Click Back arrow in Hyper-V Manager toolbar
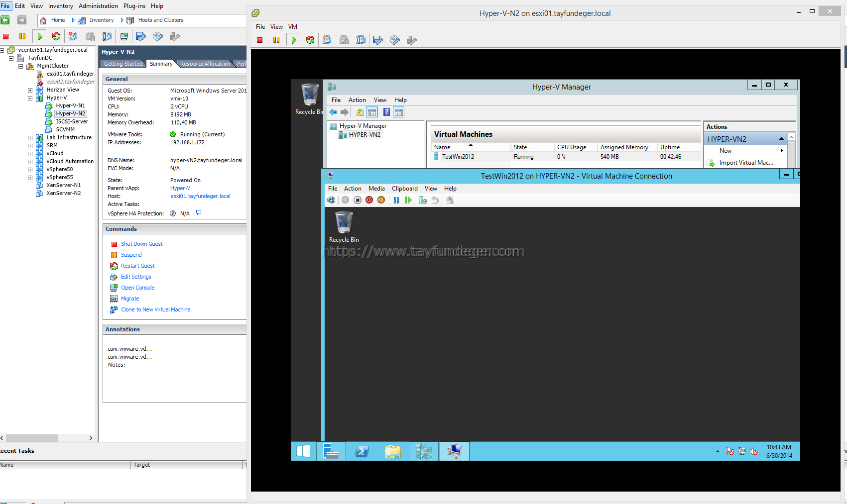847x504 pixels. (333, 112)
